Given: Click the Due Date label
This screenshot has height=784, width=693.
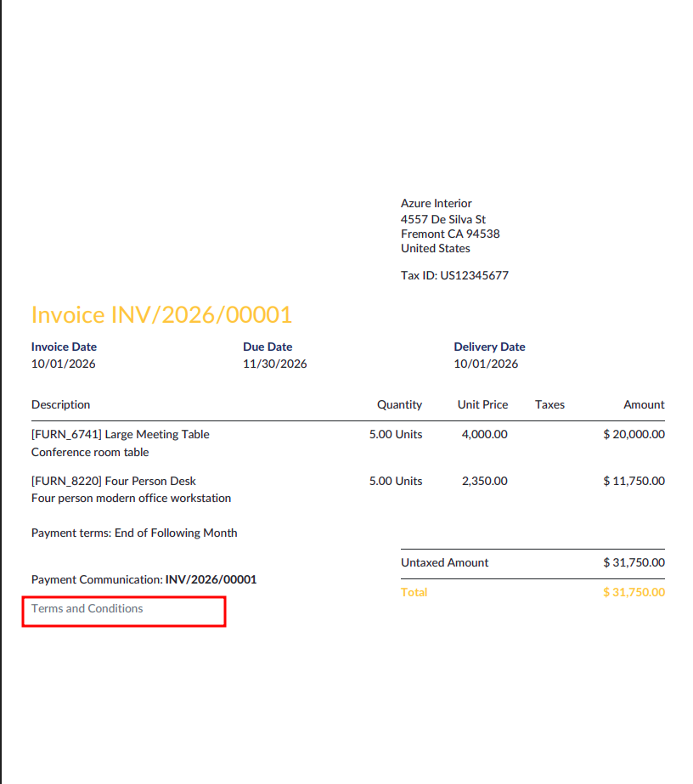Looking at the screenshot, I should coord(268,347).
